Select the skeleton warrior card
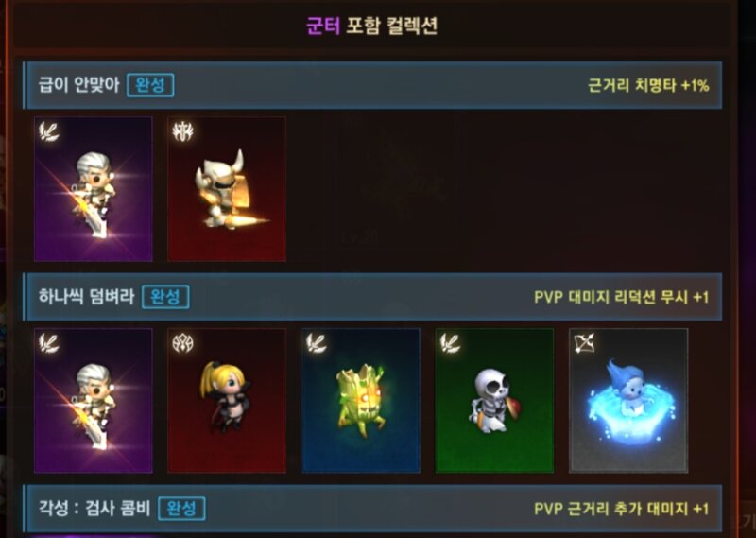756x538 pixels. [x=494, y=401]
